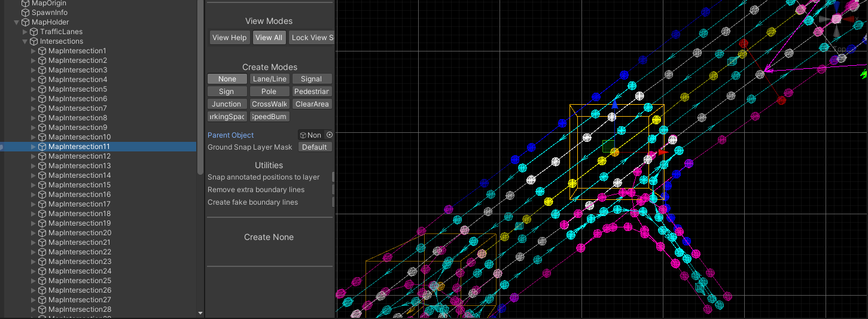
Task: Click the cube icon of MapIntersection18
Action: click(x=42, y=214)
